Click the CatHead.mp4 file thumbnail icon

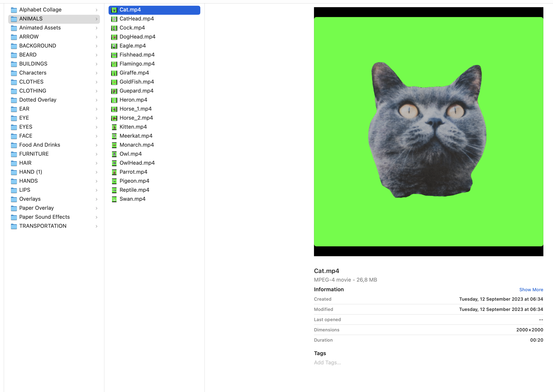click(114, 19)
